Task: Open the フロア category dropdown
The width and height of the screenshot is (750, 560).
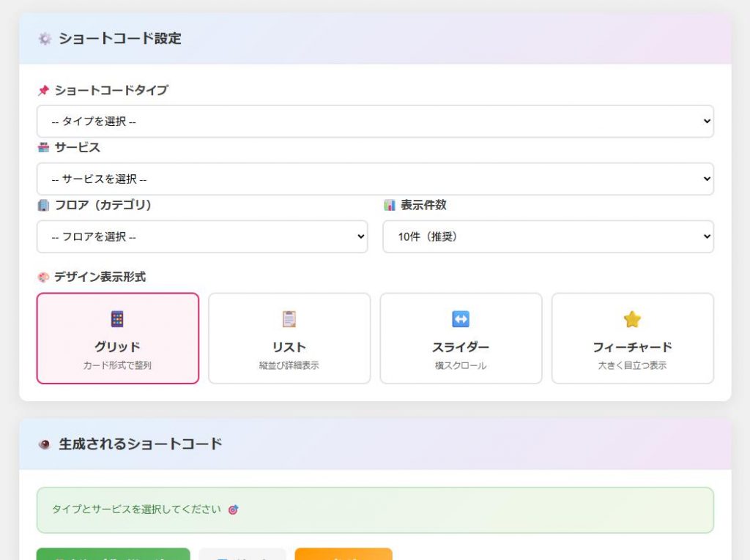Action: [202, 236]
